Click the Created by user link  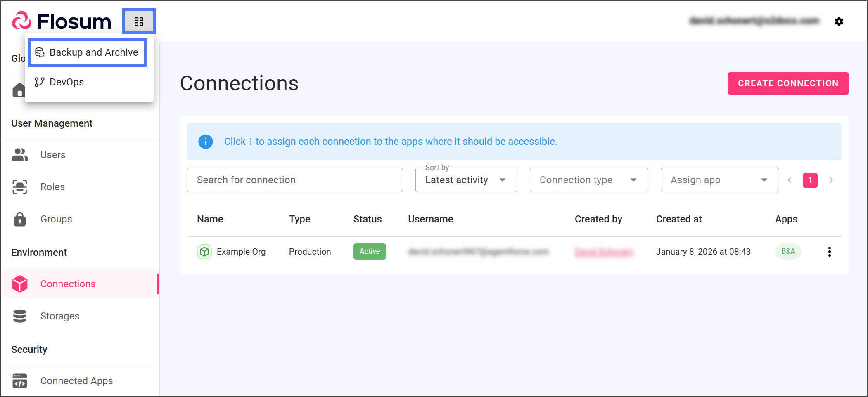pyautogui.click(x=603, y=252)
